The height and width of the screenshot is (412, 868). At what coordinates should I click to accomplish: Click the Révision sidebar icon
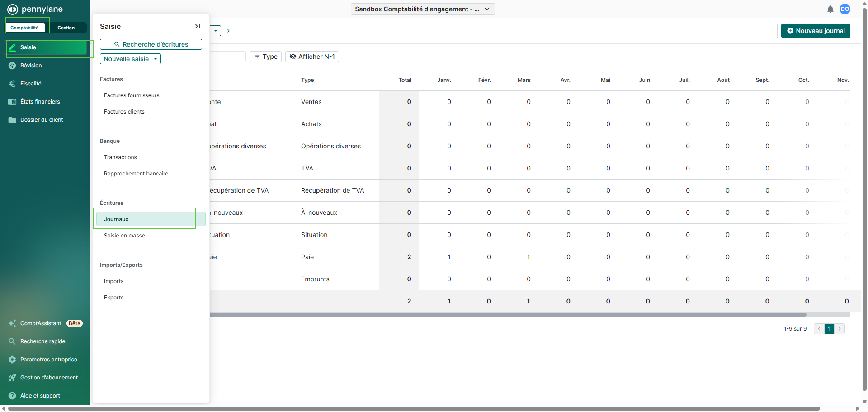13,66
